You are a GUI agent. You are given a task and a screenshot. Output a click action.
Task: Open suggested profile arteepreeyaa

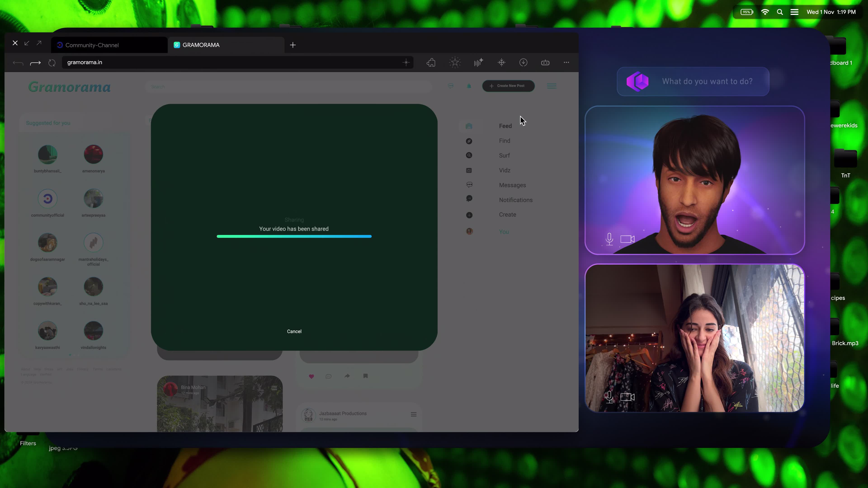coord(93,199)
